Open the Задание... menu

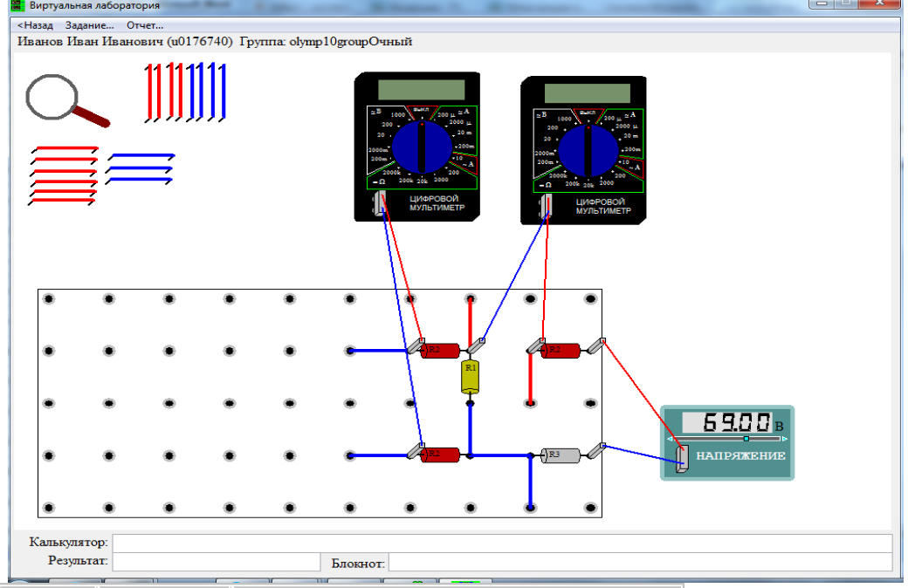90,25
